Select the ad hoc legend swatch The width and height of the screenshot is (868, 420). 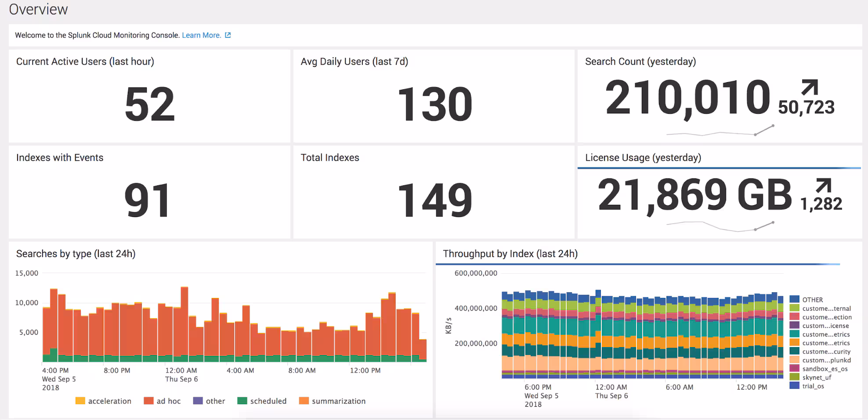[148, 401]
